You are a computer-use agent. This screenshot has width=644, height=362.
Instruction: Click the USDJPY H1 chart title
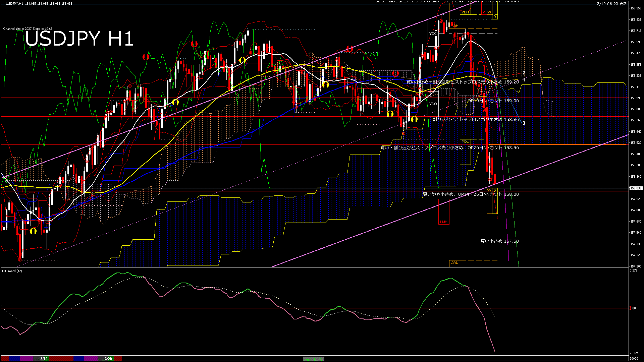79,39
